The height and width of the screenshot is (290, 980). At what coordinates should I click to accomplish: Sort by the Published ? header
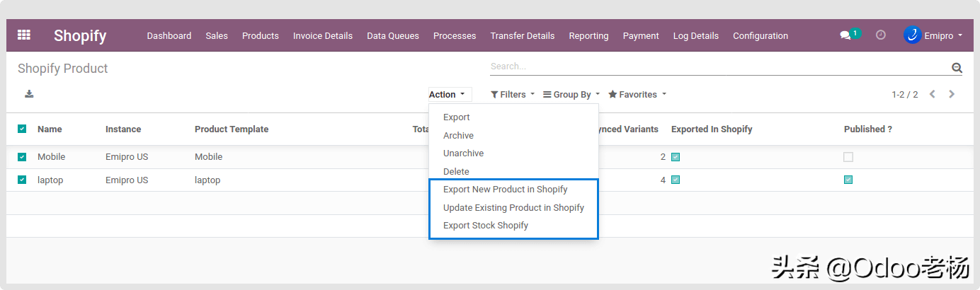click(868, 129)
